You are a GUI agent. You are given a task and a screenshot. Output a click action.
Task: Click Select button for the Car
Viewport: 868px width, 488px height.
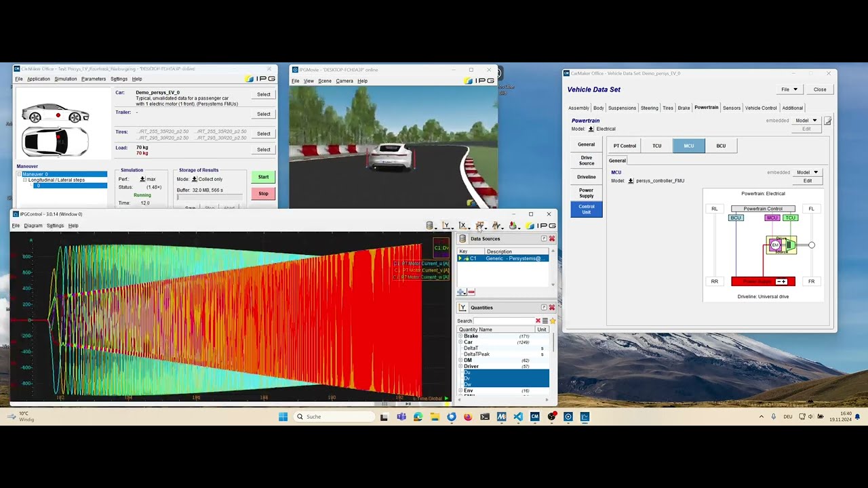click(264, 95)
